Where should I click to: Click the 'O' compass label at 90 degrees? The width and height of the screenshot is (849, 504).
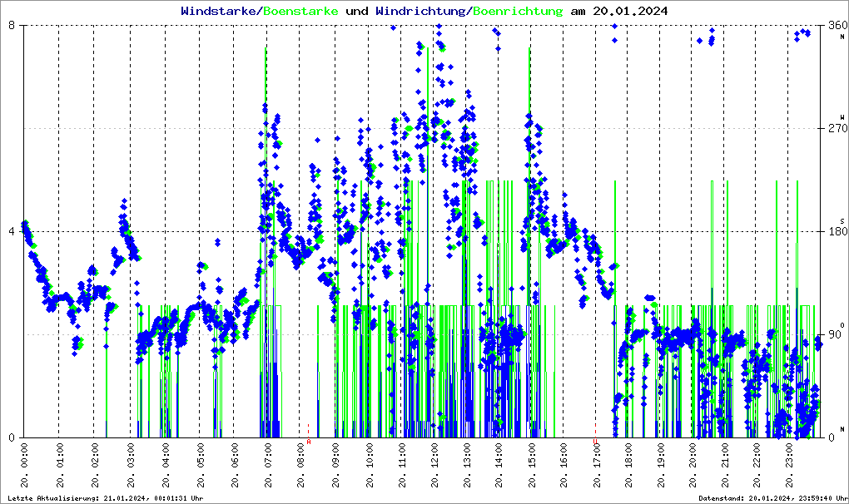pyautogui.click(x=842, y=324)
